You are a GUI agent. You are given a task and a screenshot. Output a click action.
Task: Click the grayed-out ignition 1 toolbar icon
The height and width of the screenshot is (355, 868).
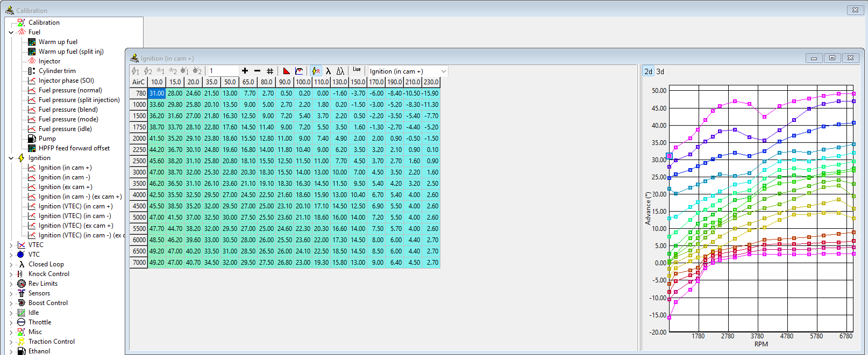tap(136, 71)
